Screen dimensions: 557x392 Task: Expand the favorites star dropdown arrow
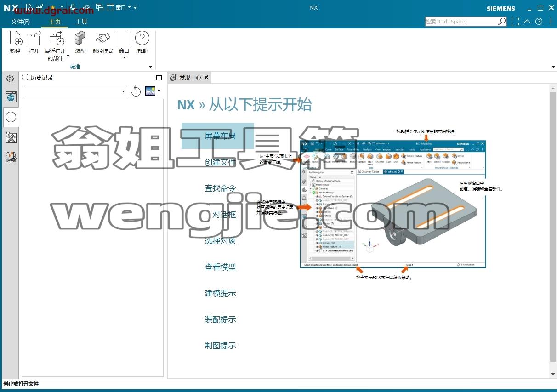tap(61, 7)
